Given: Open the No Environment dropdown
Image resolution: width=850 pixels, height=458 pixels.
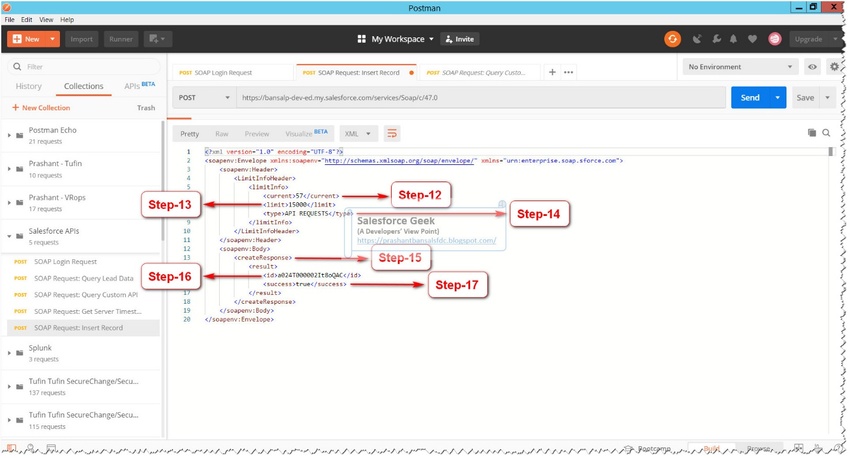Looking at the screenshot, I should point(740,67).
